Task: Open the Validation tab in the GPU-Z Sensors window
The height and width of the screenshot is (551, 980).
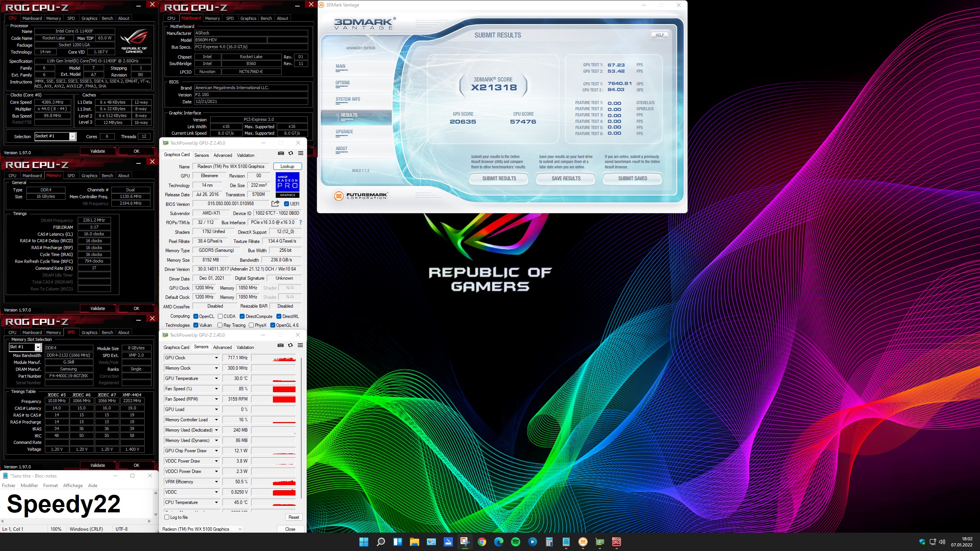Action: (x=245, y=347)
